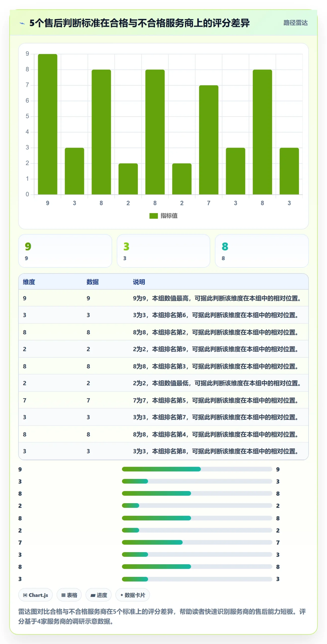This screenshot has height=644, width=327.
Task: Select the table row stating 本组数值最高
Action: pos(163,298)
